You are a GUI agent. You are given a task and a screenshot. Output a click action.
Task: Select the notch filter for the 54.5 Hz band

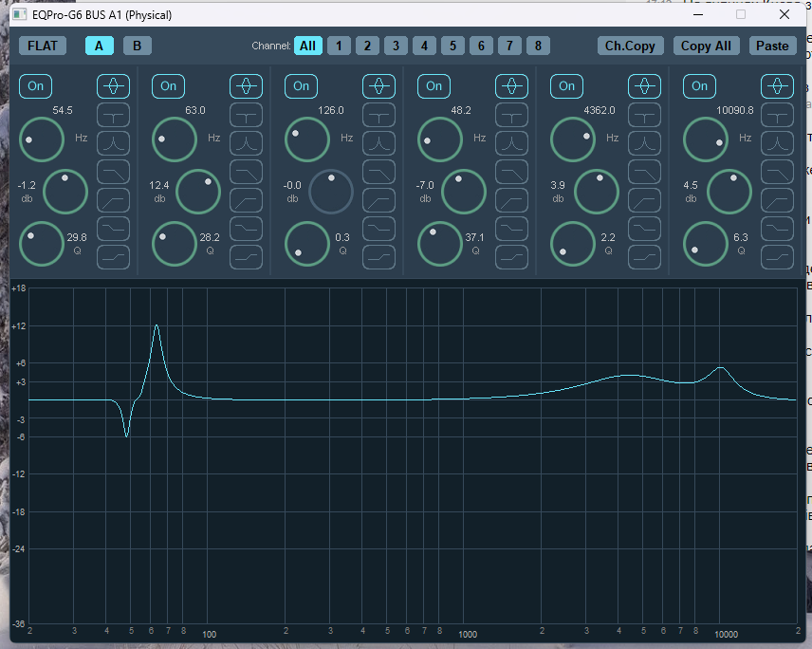114,115
